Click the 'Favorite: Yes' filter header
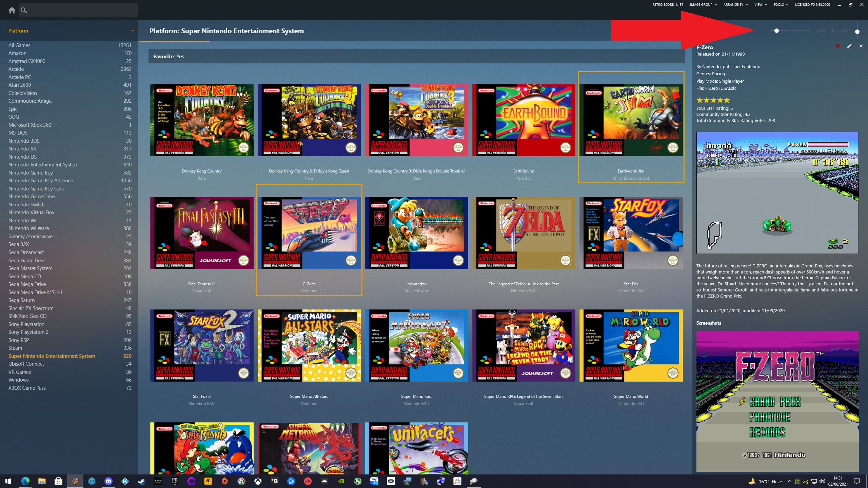 click(x=416, y=57)
